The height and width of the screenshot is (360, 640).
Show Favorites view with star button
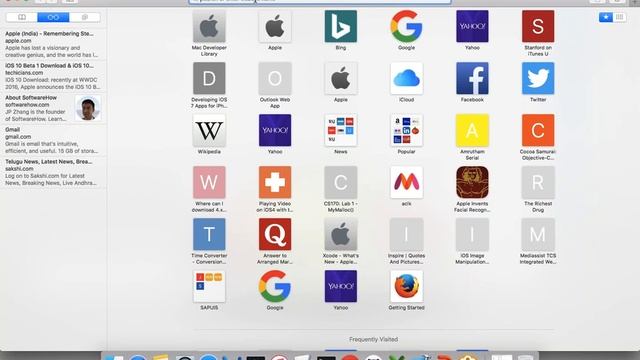click(x=606, y=17)
